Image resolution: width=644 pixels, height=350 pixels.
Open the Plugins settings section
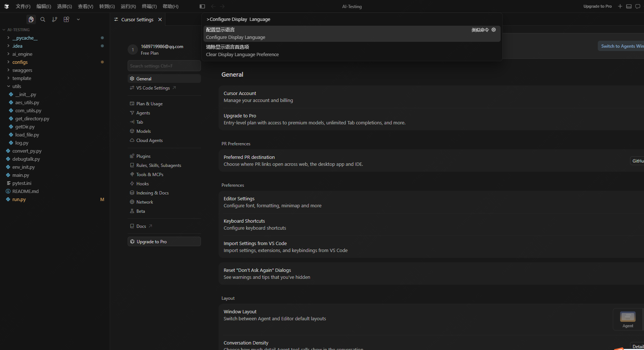pos(164,156)
